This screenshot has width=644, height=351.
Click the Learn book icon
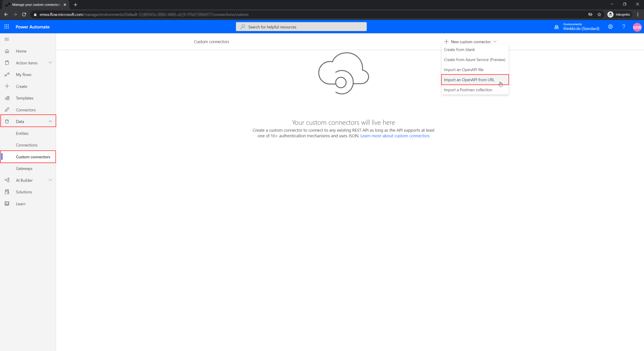click(x=7, y=204)
